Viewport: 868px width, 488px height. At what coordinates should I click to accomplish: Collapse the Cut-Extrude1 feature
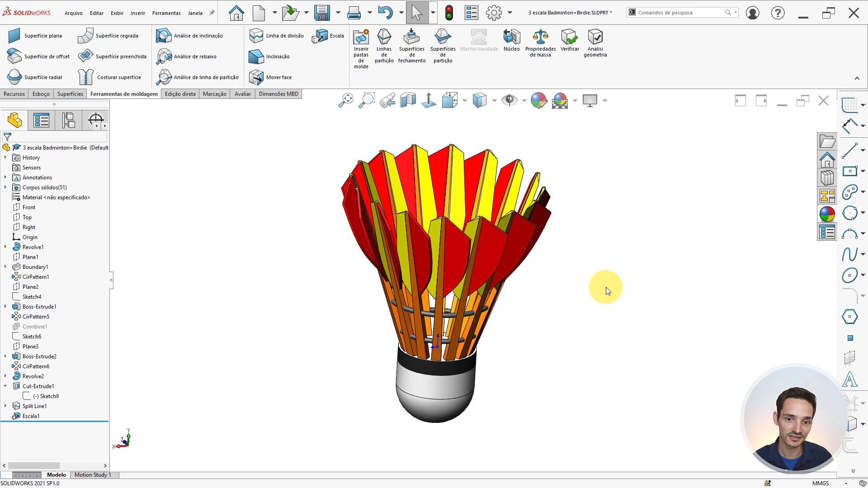pyautogui.click(x=5, y=386)
